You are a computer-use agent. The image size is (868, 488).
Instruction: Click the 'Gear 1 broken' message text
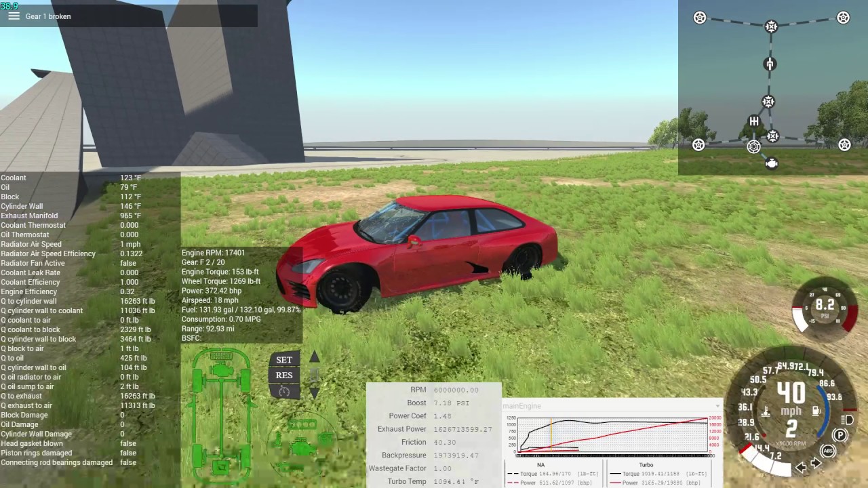48,16
